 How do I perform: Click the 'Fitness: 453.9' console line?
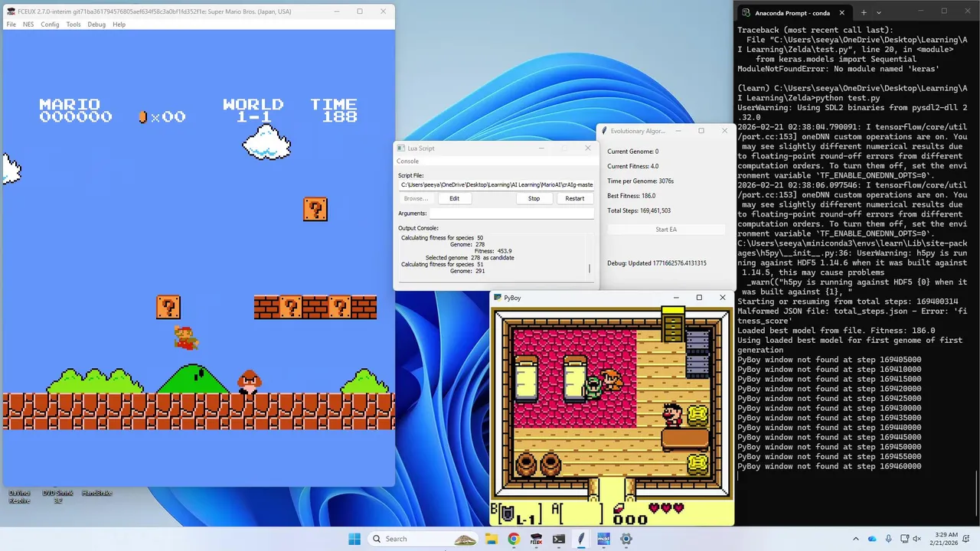click(x=493, y=251)
